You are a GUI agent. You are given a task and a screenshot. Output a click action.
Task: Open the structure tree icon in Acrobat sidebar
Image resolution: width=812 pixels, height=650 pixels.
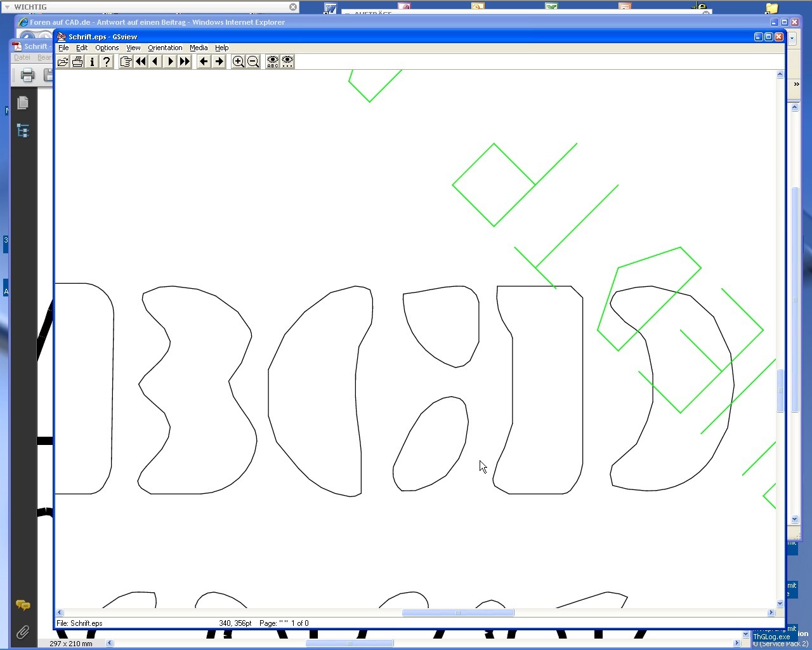coord(23,131)
